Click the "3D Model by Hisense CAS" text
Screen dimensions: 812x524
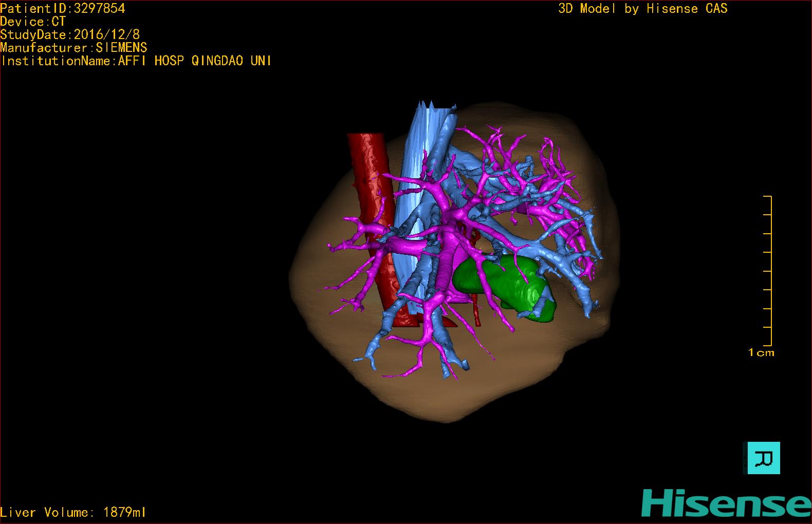(643, 8)
